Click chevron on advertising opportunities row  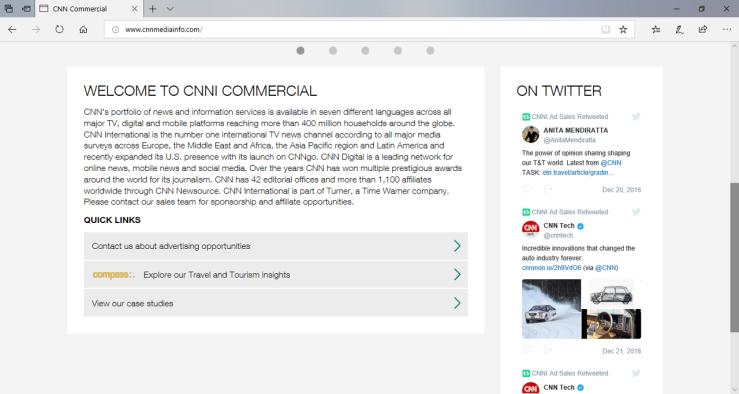[x=457, y=246]
